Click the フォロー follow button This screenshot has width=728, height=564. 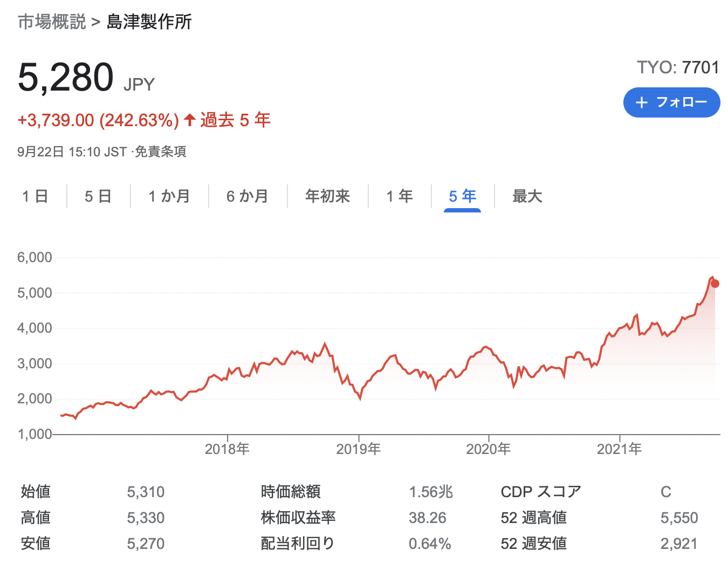[x=671, y=102]
